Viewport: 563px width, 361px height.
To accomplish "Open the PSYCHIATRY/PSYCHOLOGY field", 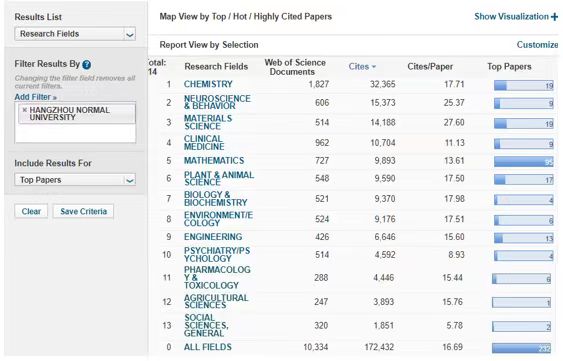I will [217, 255].
